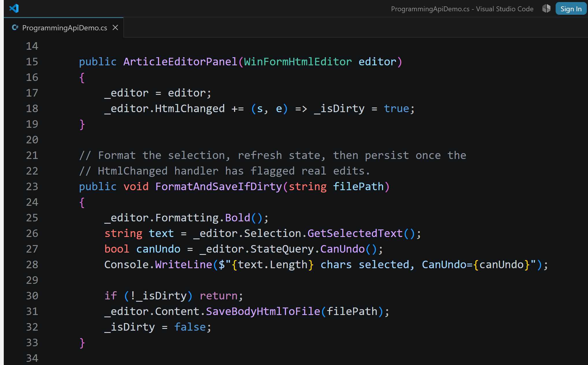Click '_isDirty' on line 32
This screenshot has width=588, height=365.
point(130,327)
